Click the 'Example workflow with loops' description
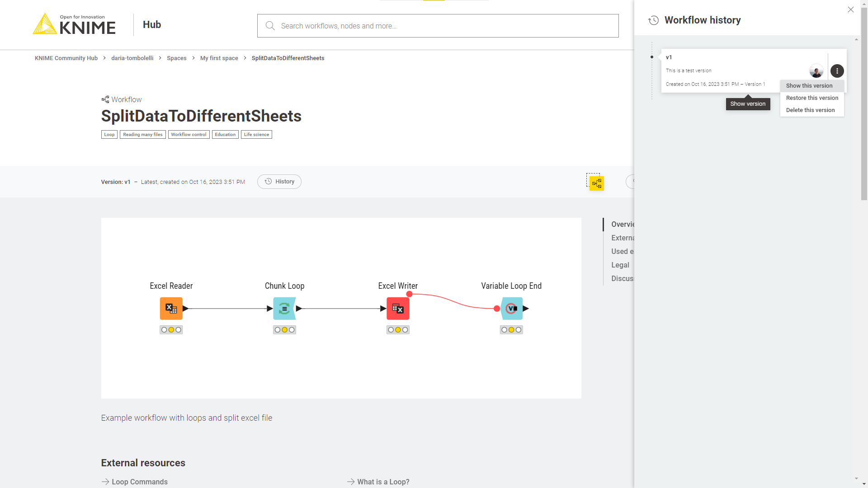The image size is (868, 488). [x=187, y=418]
